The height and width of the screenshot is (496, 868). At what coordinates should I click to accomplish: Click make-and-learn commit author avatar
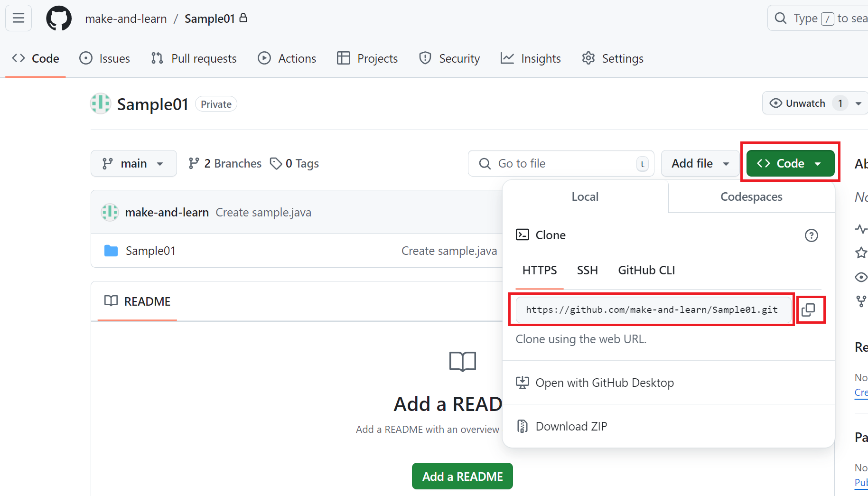click(x=110, y=212)
